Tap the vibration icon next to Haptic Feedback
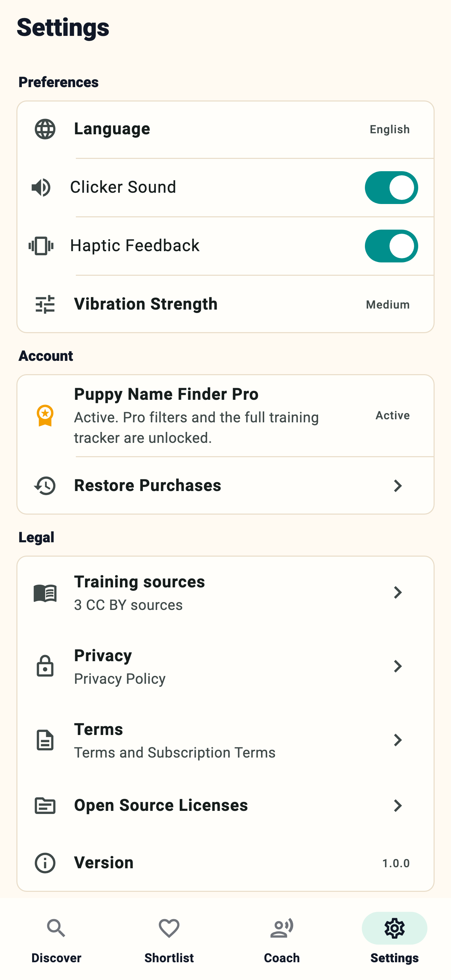 41,246
